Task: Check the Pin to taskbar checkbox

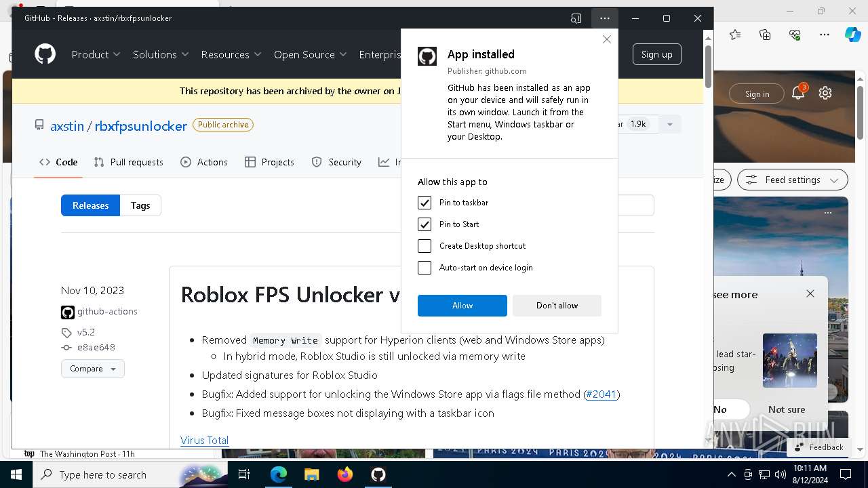Action: pyautogui.click(x=425, y=203)
